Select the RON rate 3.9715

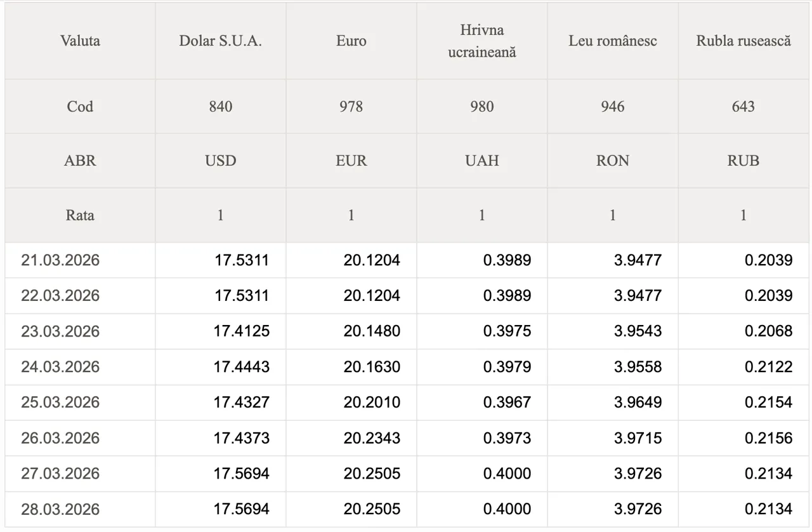[x=638, y=438]
